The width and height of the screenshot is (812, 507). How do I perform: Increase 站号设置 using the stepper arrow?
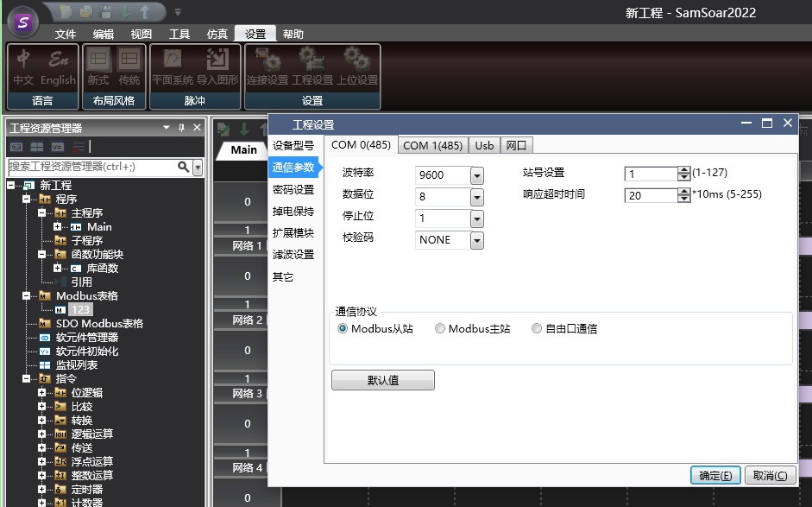[683, 169]
